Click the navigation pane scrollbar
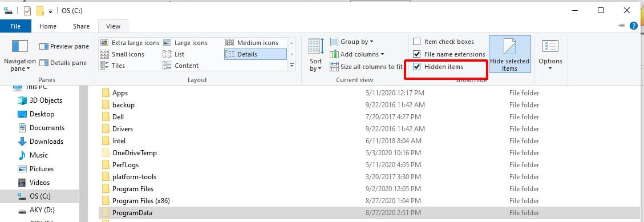This screenshot has height=222, width=644. (x=83, y=154)
